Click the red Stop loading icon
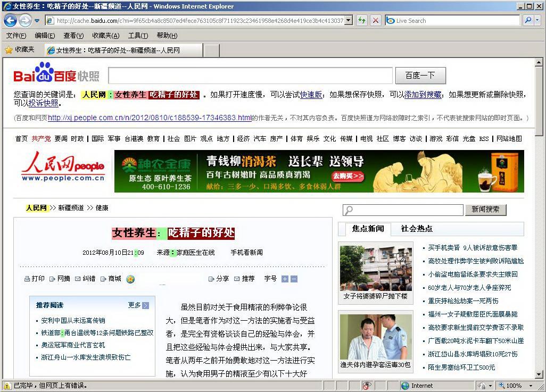Viewport: 546px width, 392px height. pos(375,21)
